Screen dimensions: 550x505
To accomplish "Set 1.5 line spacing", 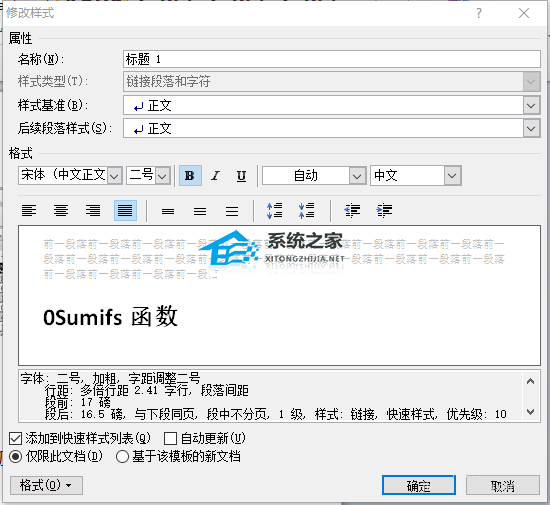I will tap(200, 211).
